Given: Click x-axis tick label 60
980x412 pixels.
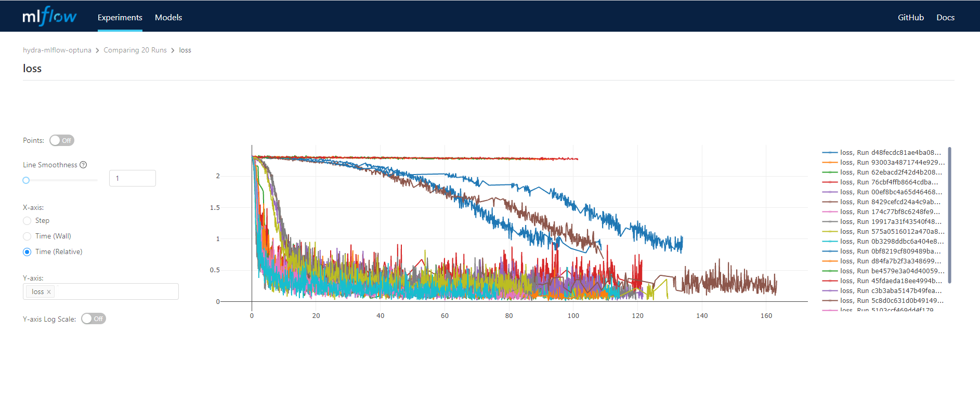Looking at the screenshot, I should pyautogui.click(x=445, y=316).
